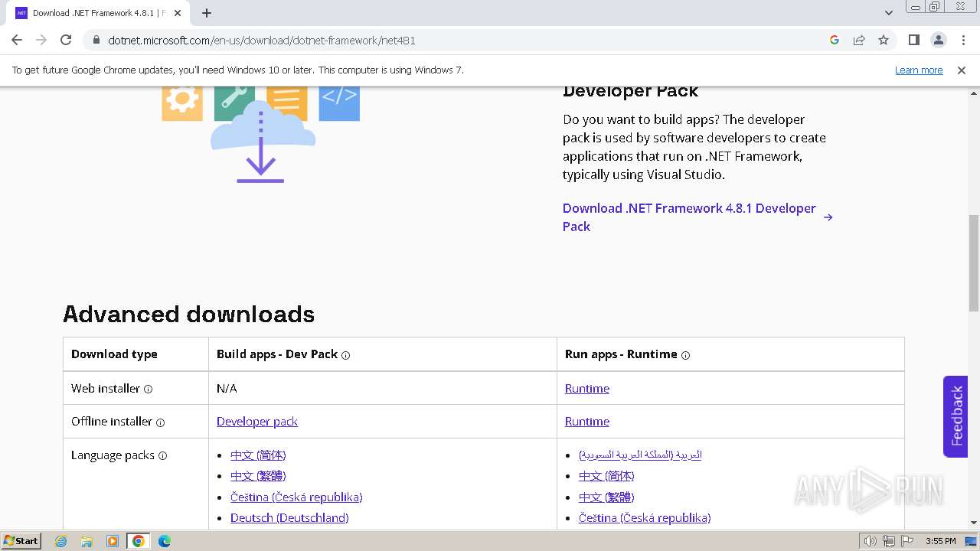Show info about Language packs
The width and height of the screenshot is (980, 551).
(x=162, y=455)
